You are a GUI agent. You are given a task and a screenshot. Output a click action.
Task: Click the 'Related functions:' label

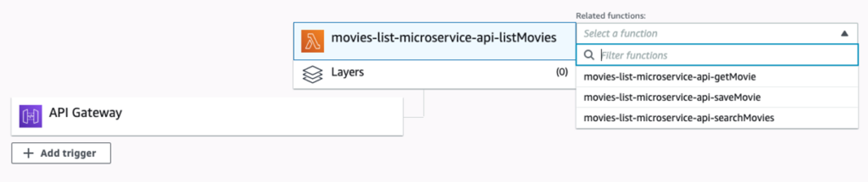click(x=611, y=16)
